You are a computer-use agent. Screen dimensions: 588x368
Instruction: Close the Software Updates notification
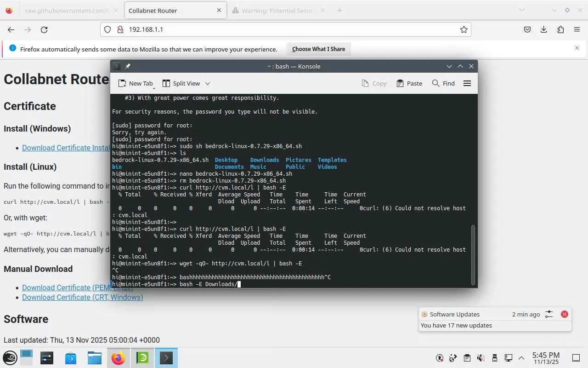click(x=565, y=314)
